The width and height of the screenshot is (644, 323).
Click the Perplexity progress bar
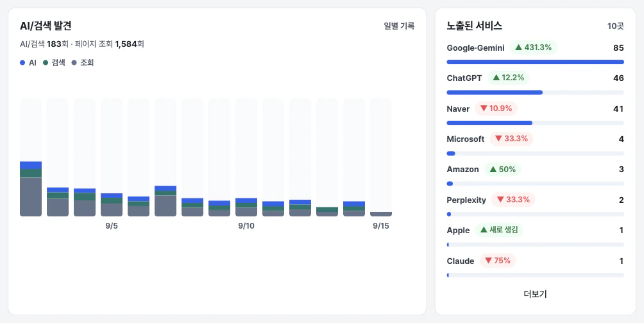tap(535, 214)
